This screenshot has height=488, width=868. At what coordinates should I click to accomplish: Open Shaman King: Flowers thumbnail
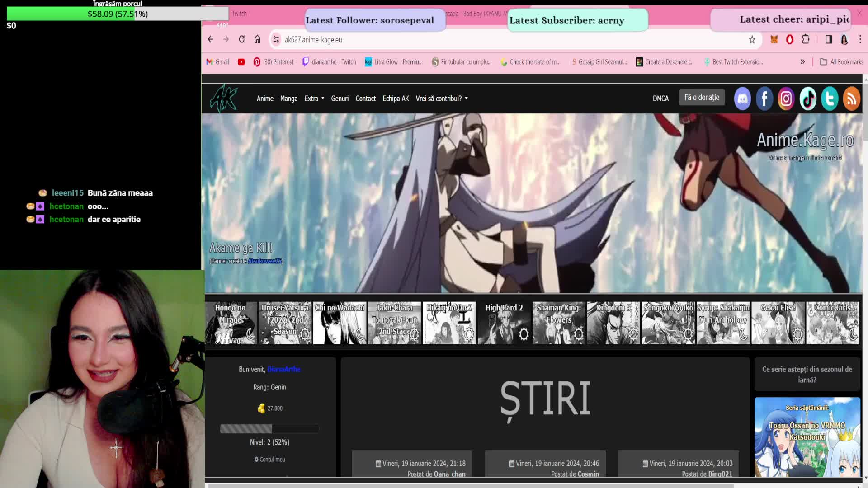point(559,323)
